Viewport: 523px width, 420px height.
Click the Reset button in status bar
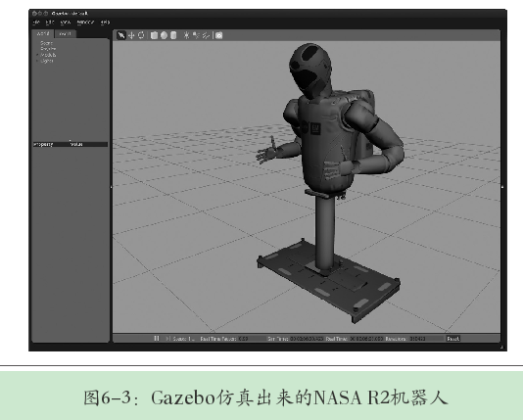(x=452, y=339)
